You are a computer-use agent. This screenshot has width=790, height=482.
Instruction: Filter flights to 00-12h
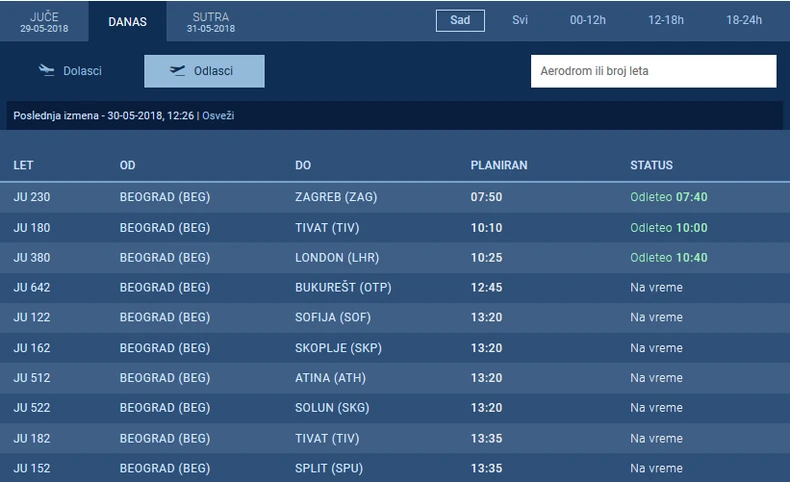click(x=587, y=20)
